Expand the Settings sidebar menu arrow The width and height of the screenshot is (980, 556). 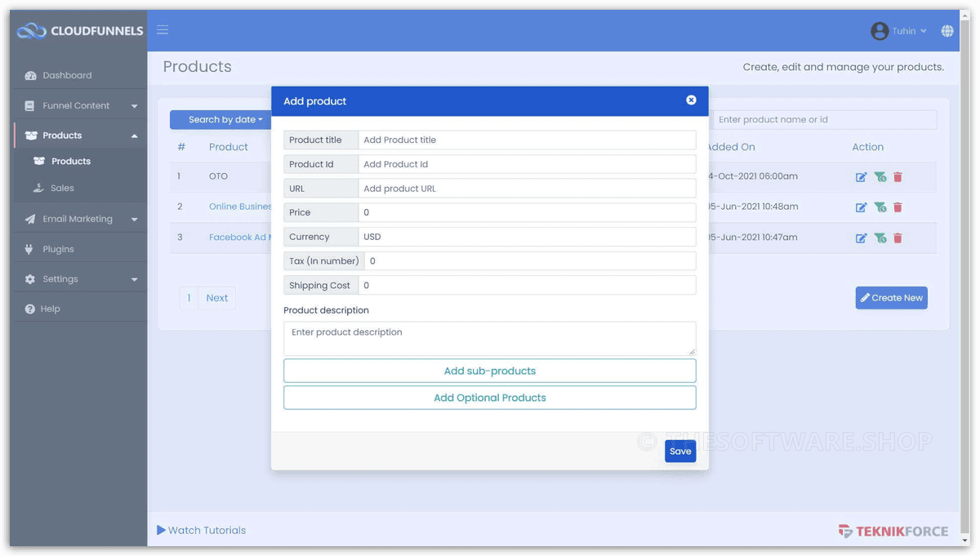135,279
